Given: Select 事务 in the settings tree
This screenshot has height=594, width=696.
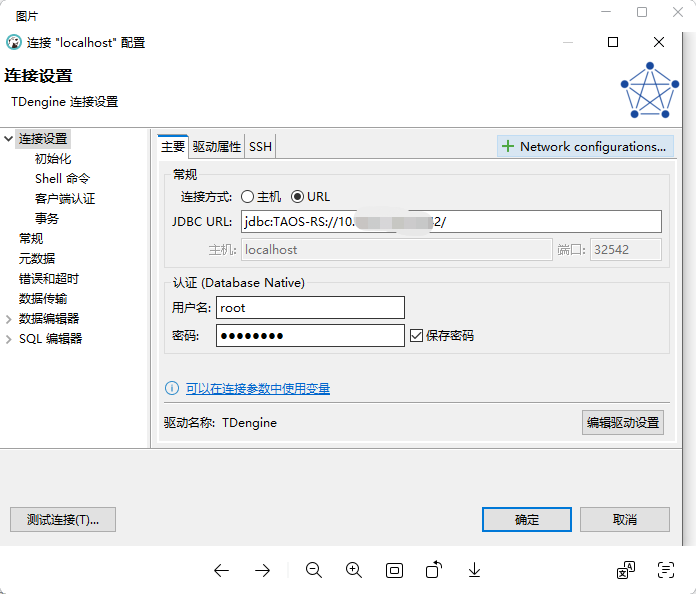Looking at the screenshot, I should (47, 218).
